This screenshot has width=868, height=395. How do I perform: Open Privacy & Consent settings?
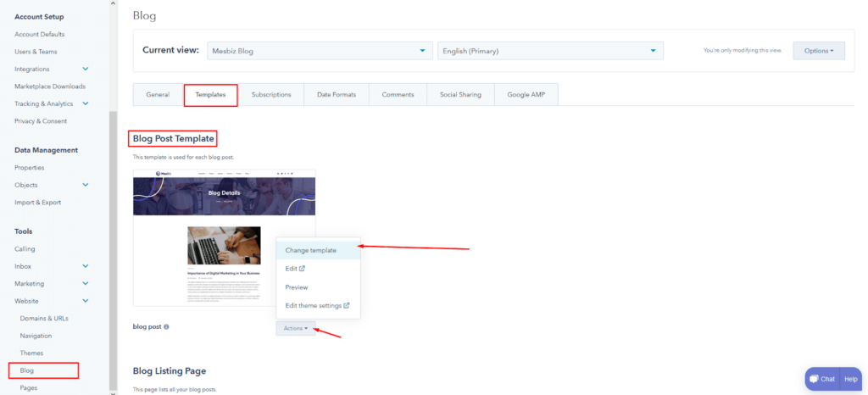click(41, 121)
